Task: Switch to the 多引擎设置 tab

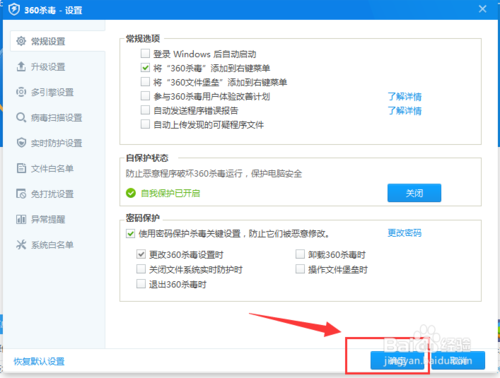Action: pyautogui.click(x=58, y=92)
